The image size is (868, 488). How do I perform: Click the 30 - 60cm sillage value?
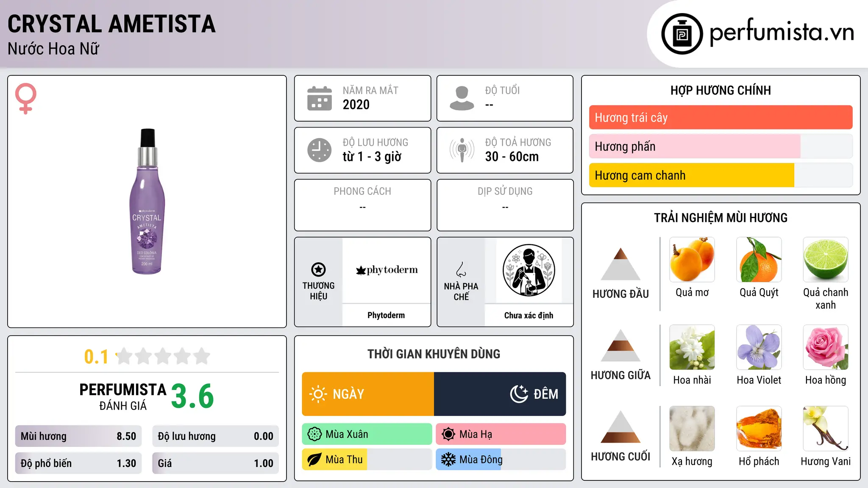512,157
